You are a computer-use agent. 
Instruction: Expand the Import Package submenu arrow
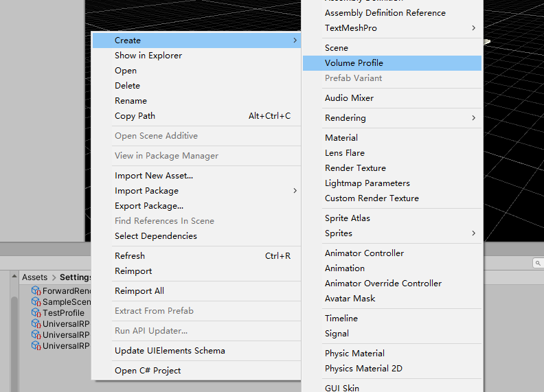point(295,191)
